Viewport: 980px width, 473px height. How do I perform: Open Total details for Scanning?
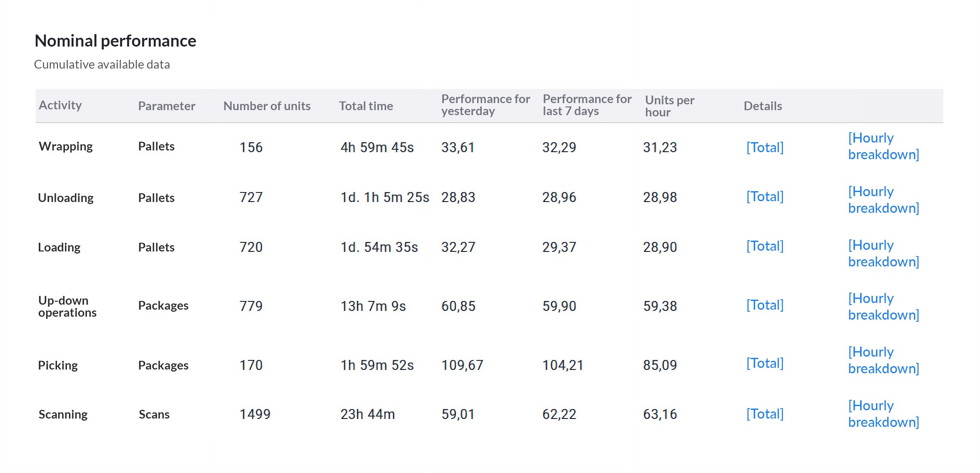click(765, 414)
